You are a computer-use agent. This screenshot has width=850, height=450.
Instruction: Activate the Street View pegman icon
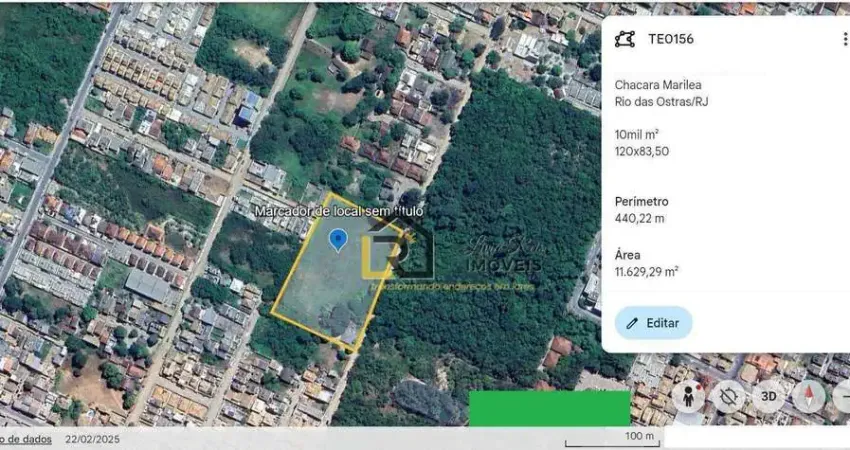pos(688,396)
